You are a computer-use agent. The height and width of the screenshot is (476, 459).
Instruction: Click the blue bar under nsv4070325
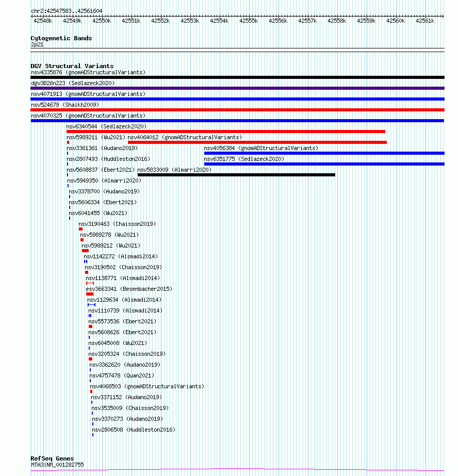[237, 121]
